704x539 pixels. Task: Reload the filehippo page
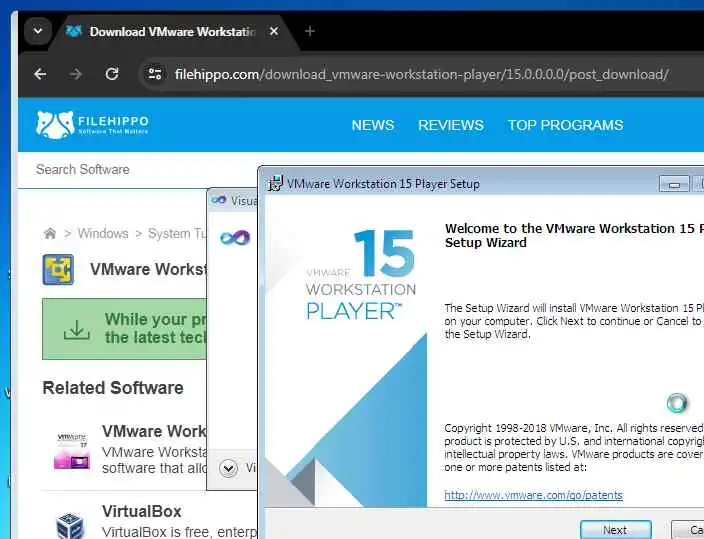(x=112, y=74)
